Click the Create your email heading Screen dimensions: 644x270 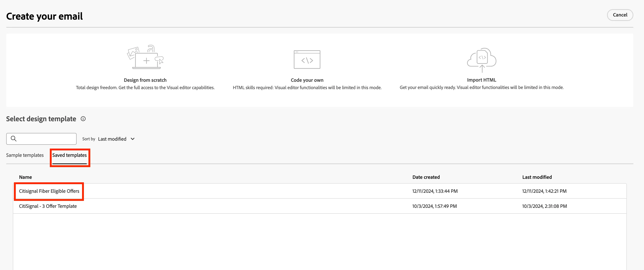(x=44, y=16)
